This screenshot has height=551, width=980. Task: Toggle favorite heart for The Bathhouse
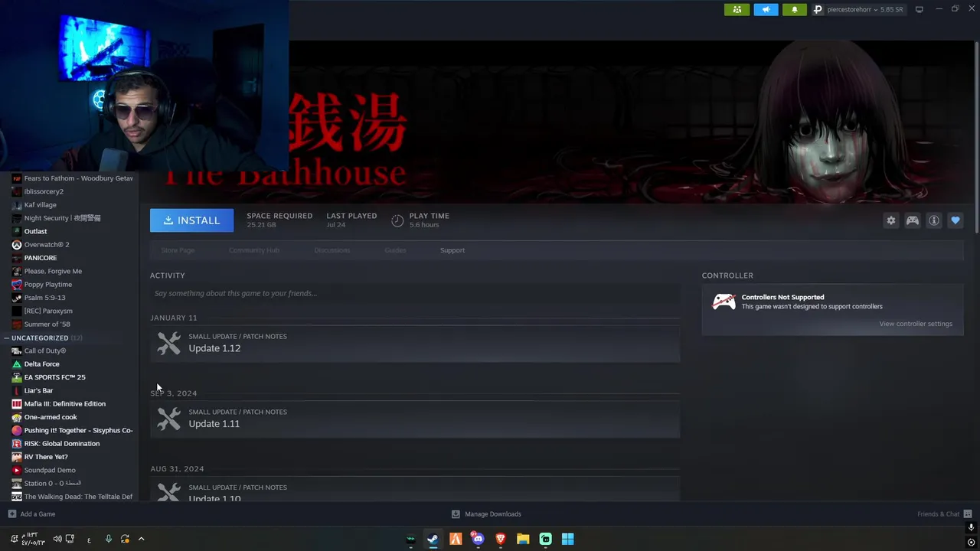(x=955, y=220)
